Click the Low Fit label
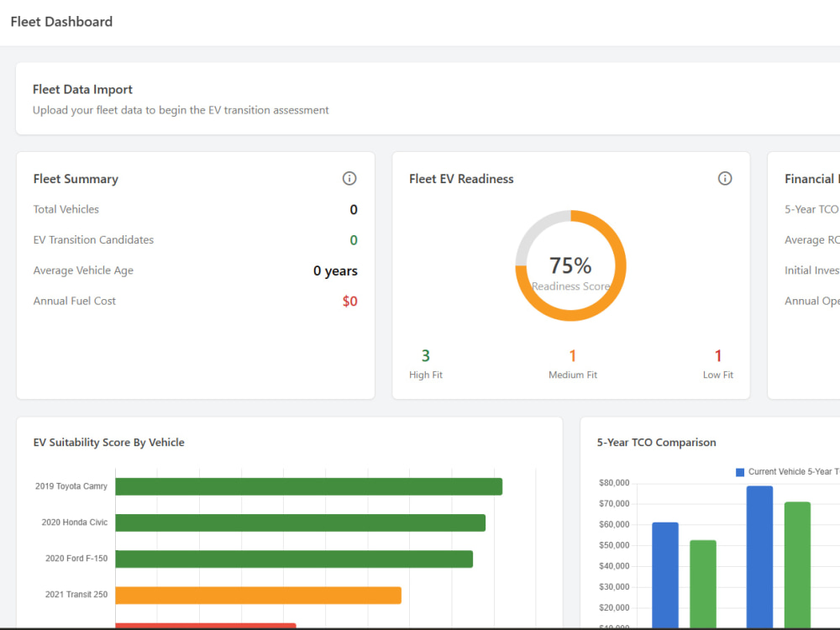The width and height of the screenshot is (840, 630). coord(718,375)
